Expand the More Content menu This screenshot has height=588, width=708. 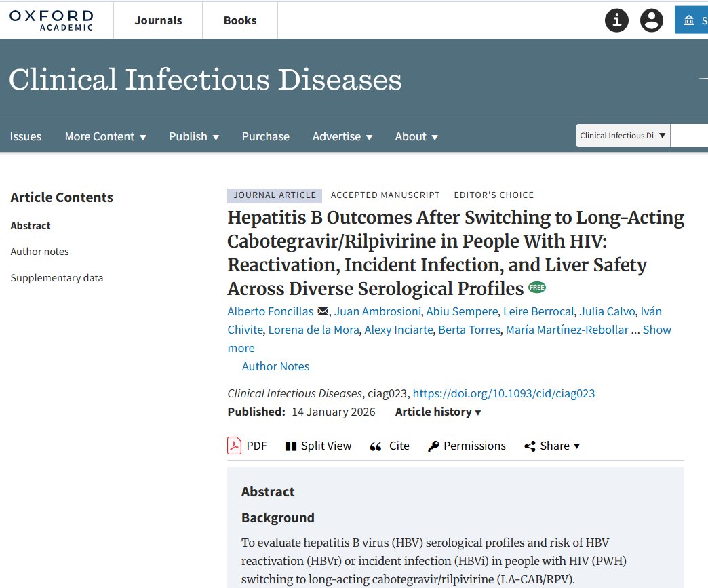(x=105, y=136)
